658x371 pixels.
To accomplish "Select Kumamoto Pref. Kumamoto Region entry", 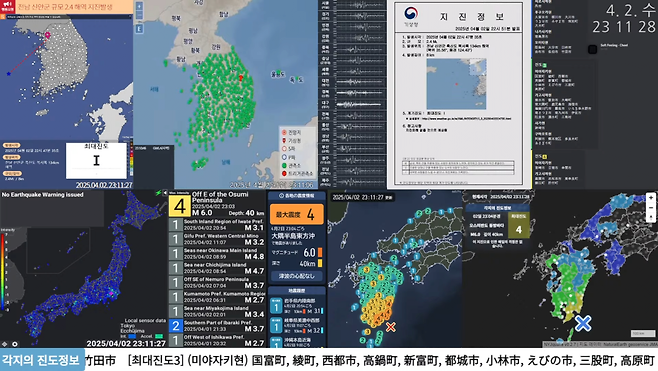I will coord(217,297).
